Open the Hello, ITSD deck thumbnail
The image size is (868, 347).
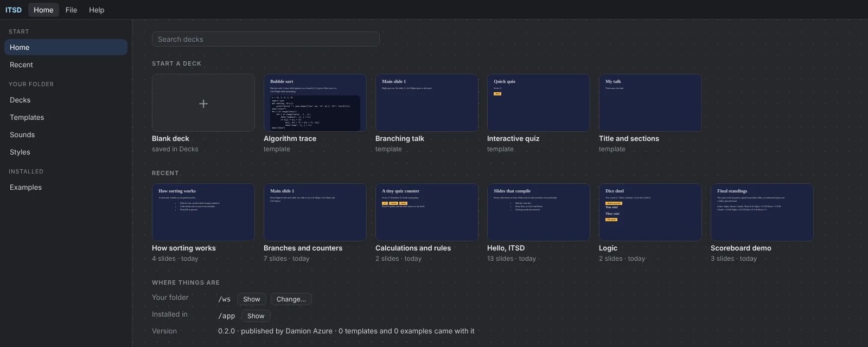pos(539,212)
